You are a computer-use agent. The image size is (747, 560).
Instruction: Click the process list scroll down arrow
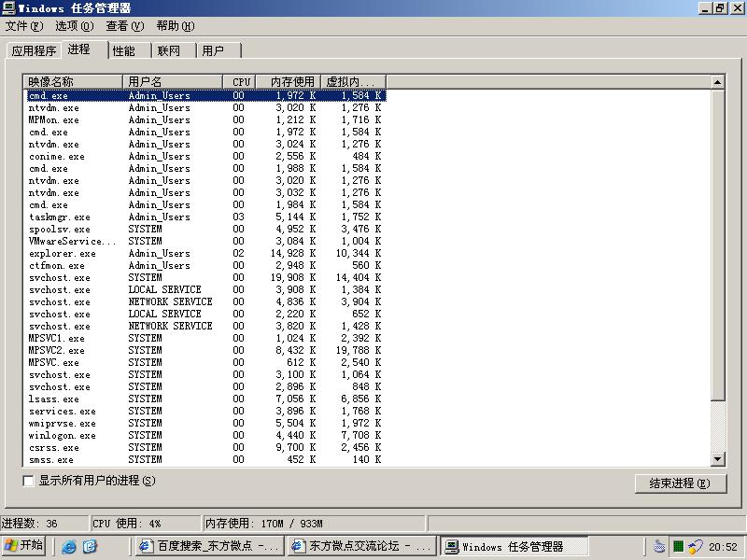[x=718, y=459]
